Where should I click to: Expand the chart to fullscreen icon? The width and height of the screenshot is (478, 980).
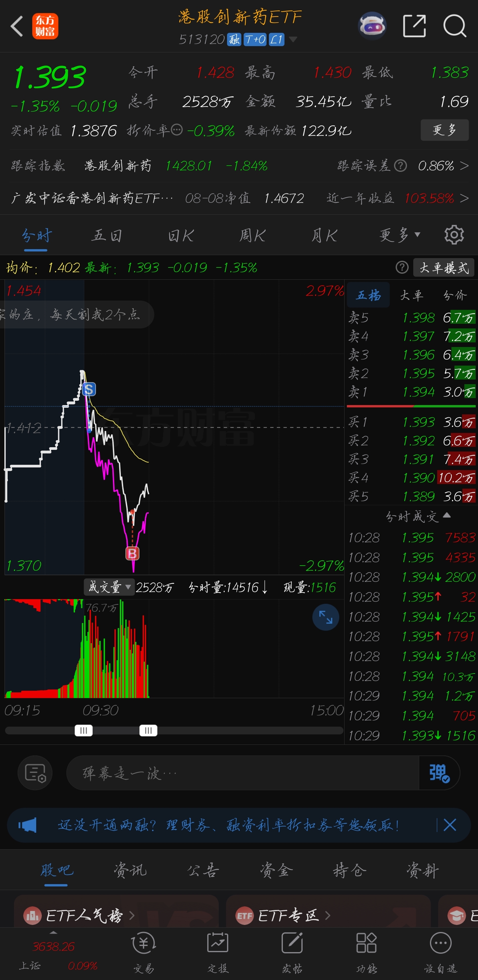click(x=326, y=617)
